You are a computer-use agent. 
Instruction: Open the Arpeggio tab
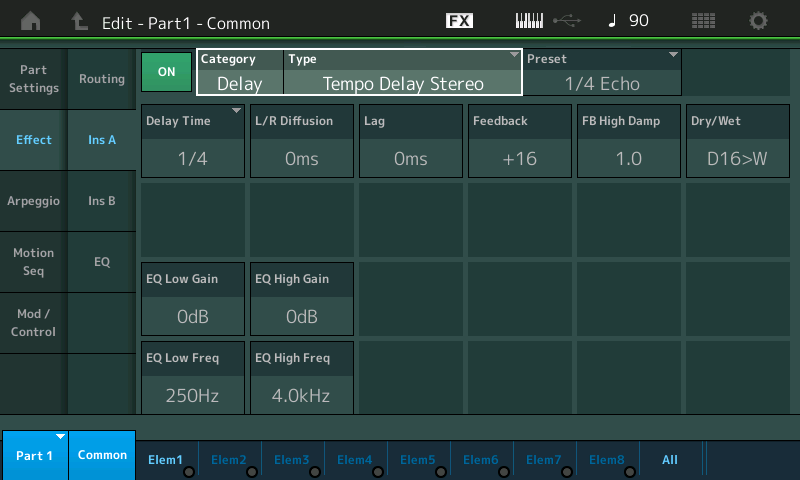[x=33, y=201]
